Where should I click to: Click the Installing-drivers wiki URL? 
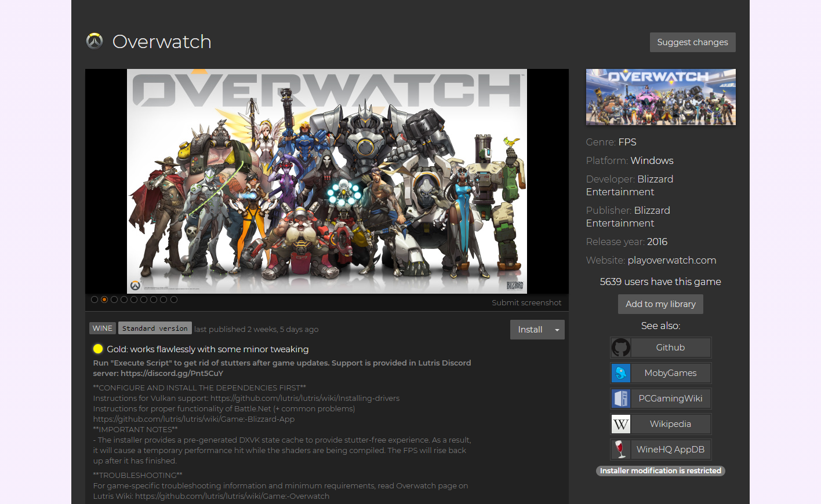point(305,399)
